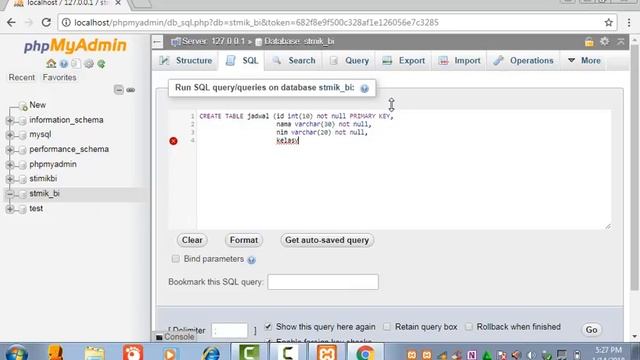640x360 pixels.
Task: Open the Favorites link
Action: pos(59,78)
